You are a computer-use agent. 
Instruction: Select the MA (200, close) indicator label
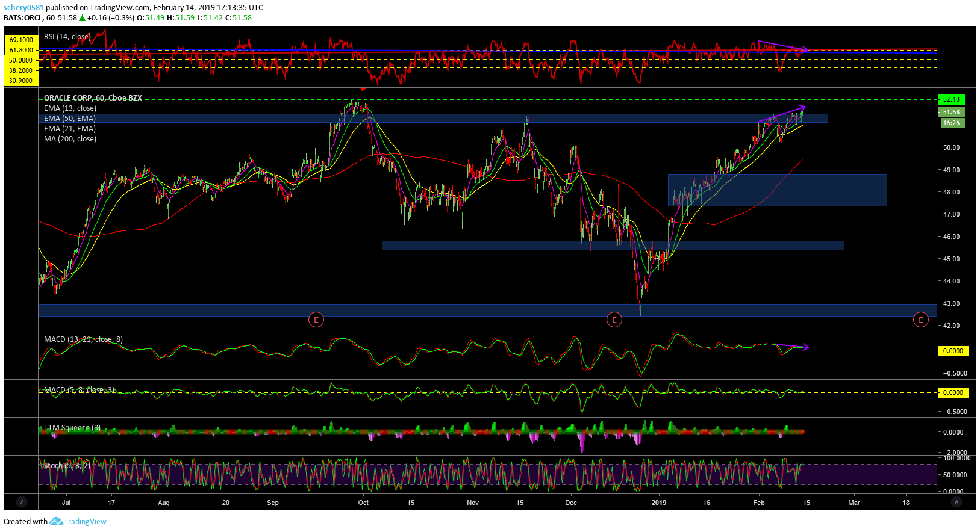(70, 139)
